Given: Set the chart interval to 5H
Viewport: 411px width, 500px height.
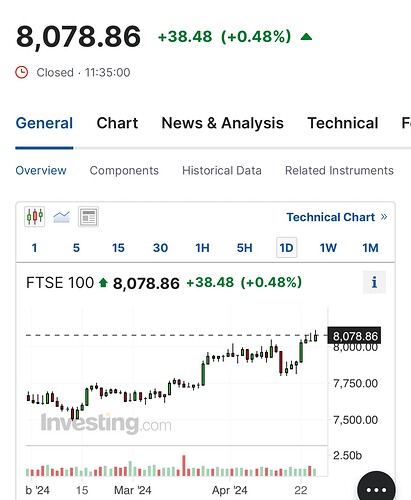Looking at the screenshot, I should [x=244, y=248].
